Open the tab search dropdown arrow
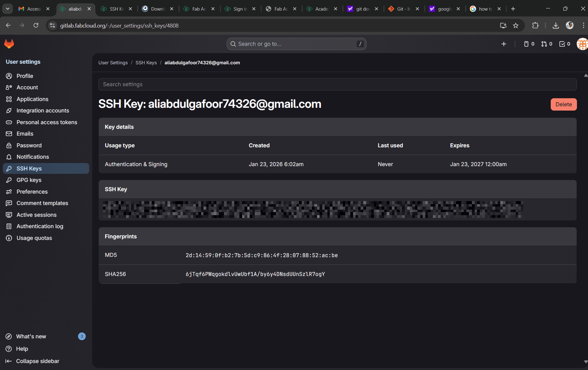Viewport: 588px width, 370px height. (8, 9)
